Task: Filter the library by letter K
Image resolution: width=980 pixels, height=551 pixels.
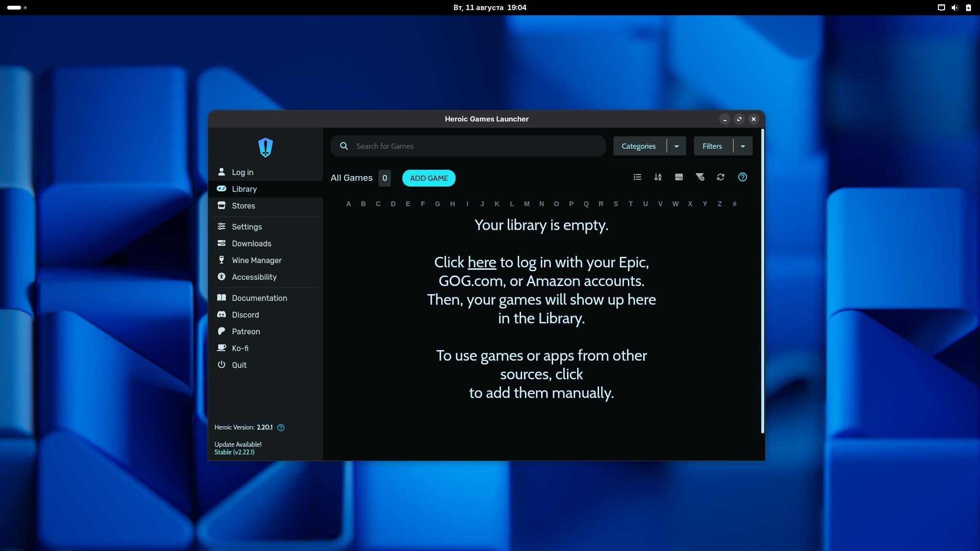Action: point(497,204)
